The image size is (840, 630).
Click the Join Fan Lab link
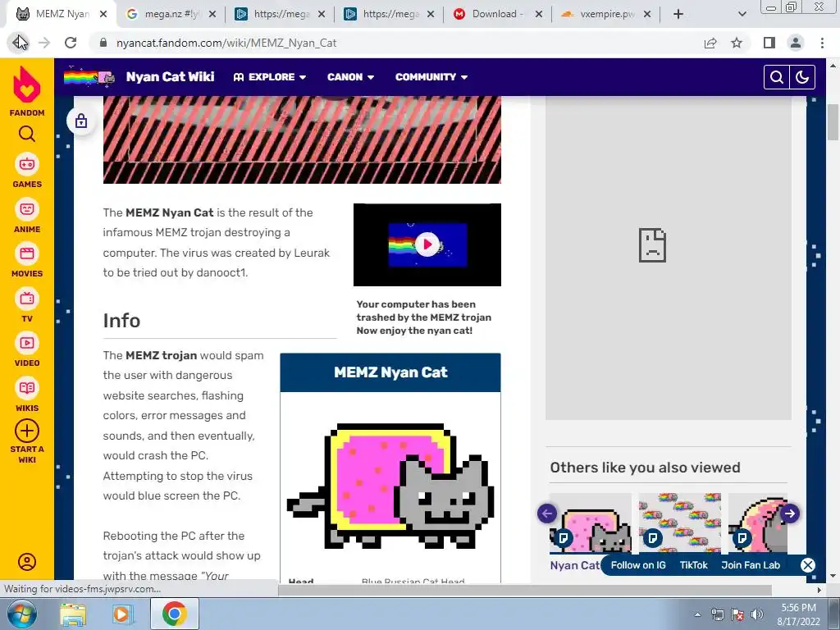(x=751, y=565)
